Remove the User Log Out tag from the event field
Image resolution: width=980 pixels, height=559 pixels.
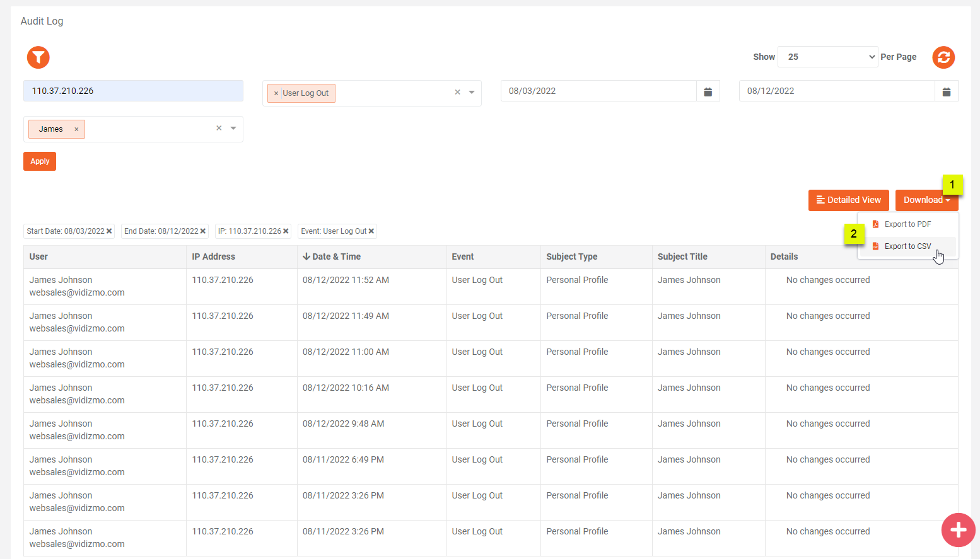276,93
